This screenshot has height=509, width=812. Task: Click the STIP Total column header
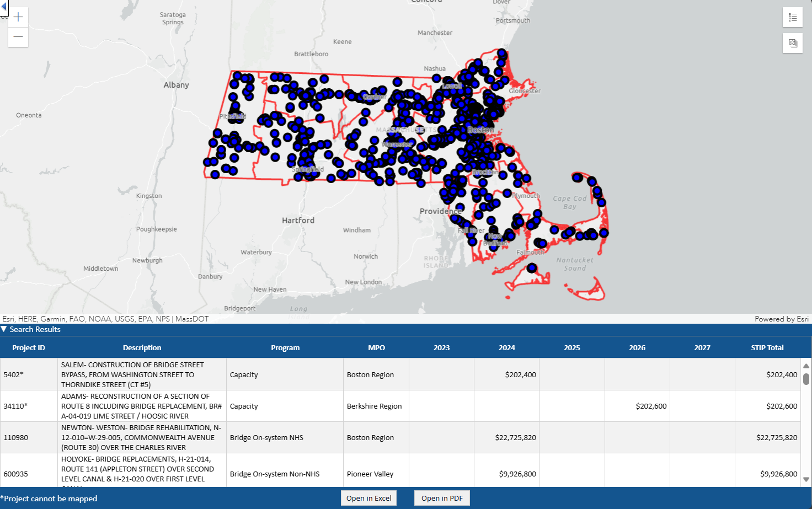point(767,347)
